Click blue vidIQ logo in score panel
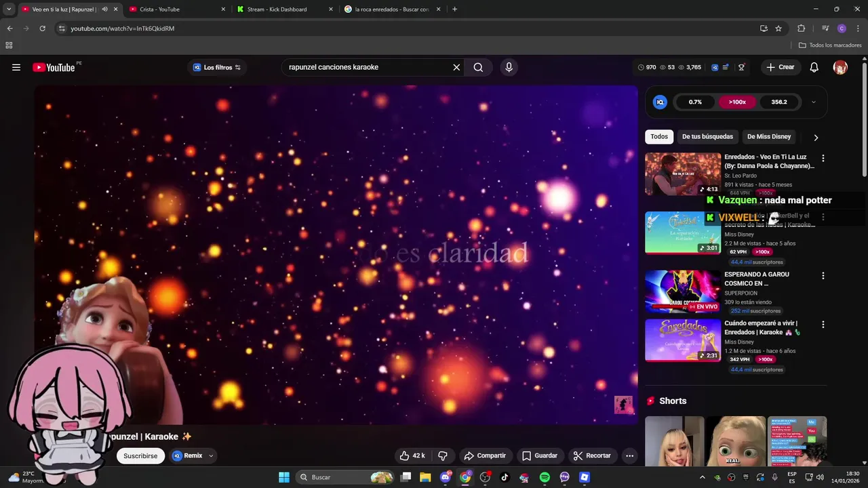Image resolution: width=868 pixels, height=488 pixels. [660, 102]
